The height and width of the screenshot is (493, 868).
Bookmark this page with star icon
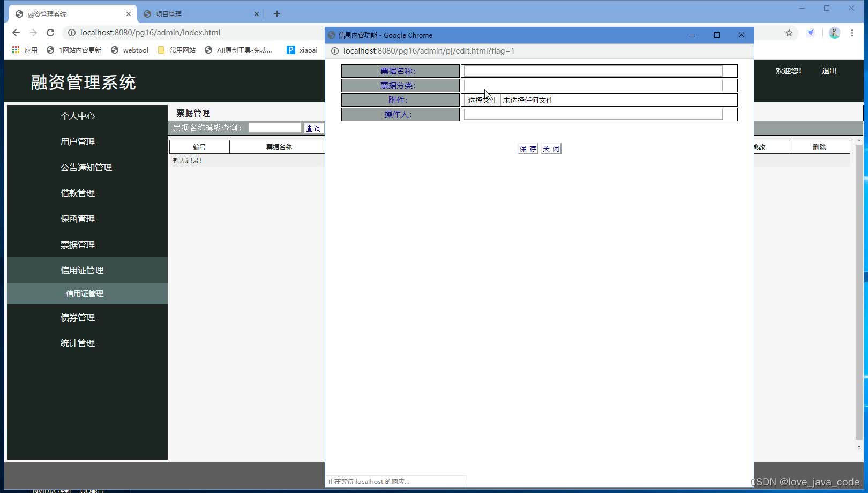[x=789, y=33]
